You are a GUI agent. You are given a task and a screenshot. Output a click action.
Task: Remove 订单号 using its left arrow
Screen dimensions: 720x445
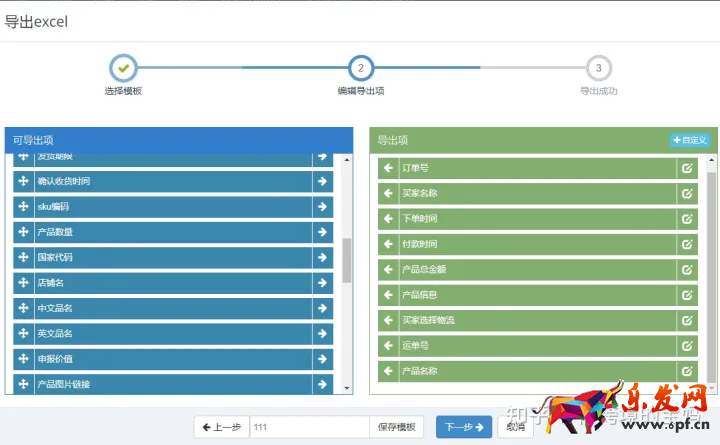point(388,168)
